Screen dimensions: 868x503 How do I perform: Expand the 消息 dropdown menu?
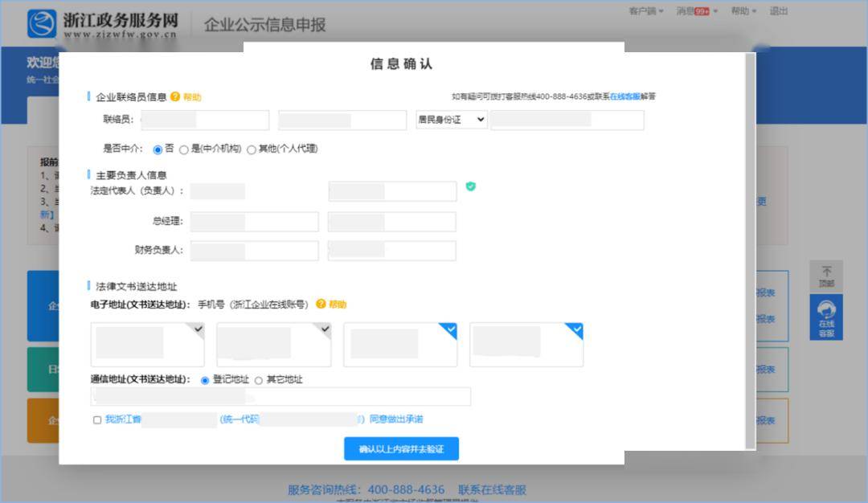(697, 11)
